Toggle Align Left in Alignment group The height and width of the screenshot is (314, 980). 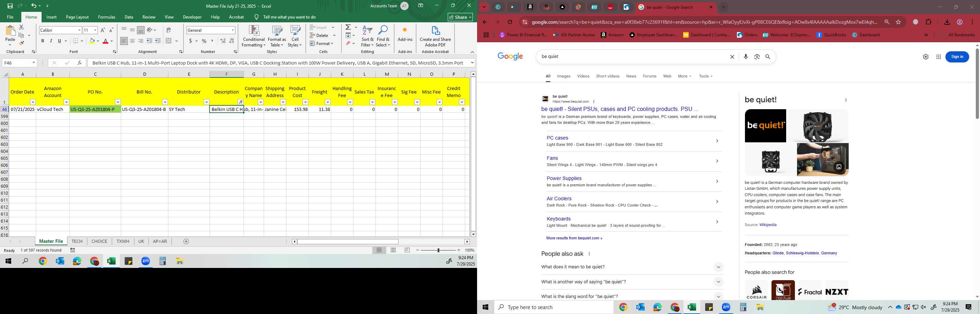[124, 41]
